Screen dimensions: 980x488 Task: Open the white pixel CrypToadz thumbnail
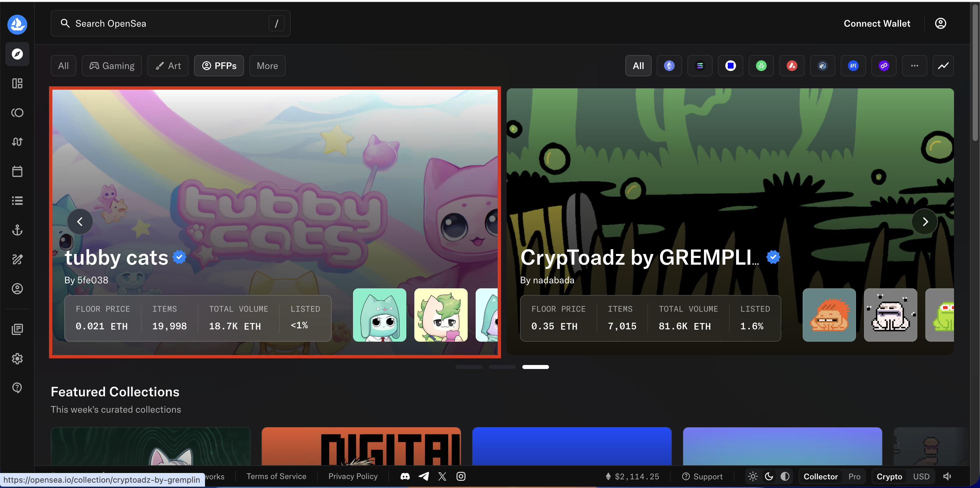[890, 315]
